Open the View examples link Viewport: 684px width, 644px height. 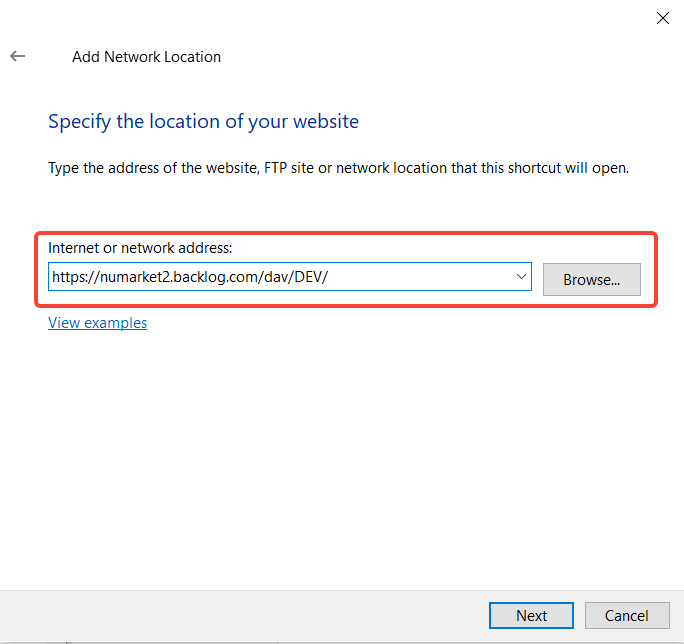pos(97,323)
